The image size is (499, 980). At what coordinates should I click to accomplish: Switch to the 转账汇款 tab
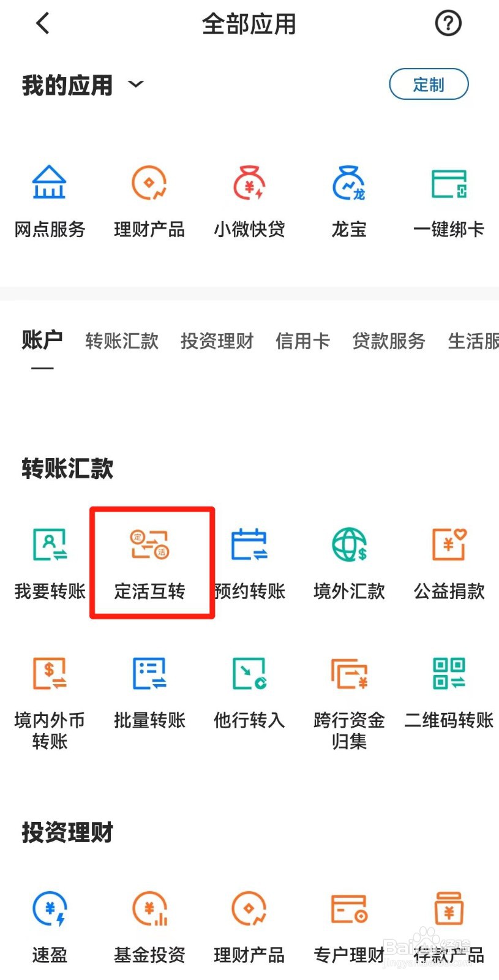122,341
